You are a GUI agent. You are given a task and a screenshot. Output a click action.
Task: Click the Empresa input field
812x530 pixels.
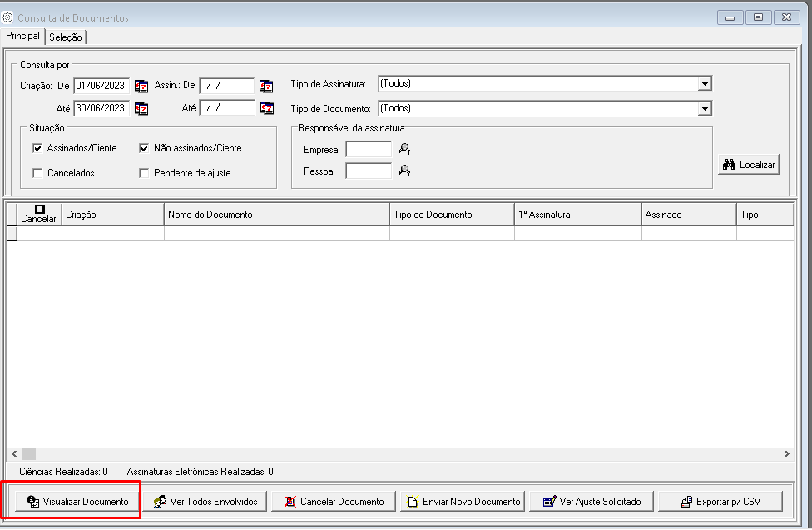368,150
